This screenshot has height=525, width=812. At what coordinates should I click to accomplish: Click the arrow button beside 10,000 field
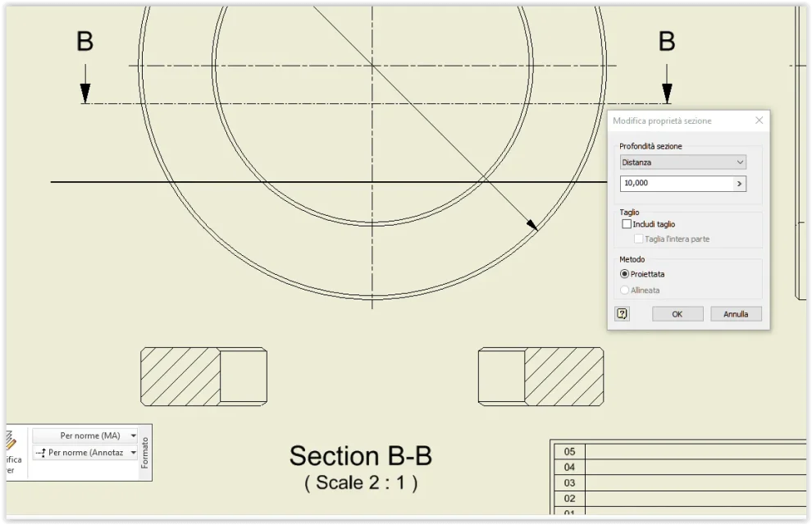(740, 183)
